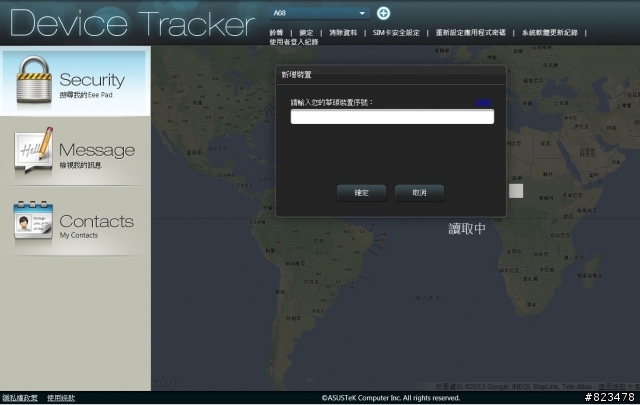The image size is (640, 405).
Task: Select the 鈴聲 ring menu item
Action: point(276,33)
